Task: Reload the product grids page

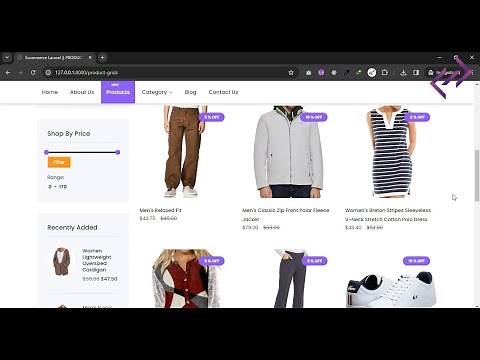Action: tap(33, 72)
